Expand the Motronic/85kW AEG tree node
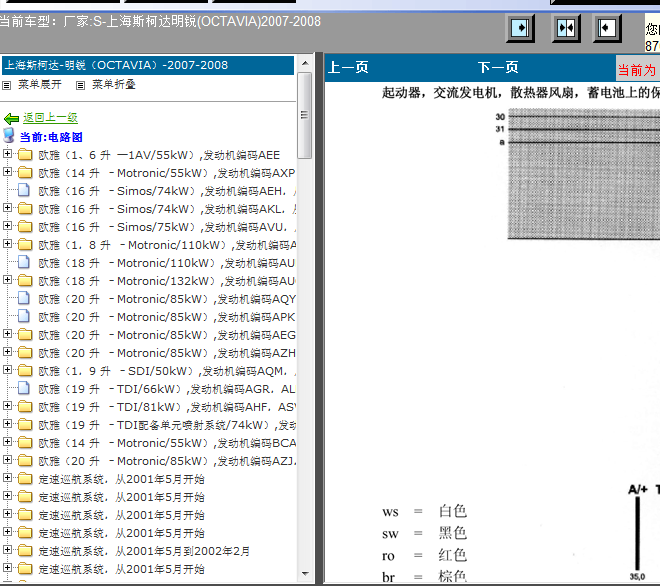Image resolution: width=660 pixels, height=586 pixels. pyautogui.click(x=7, y=333)
